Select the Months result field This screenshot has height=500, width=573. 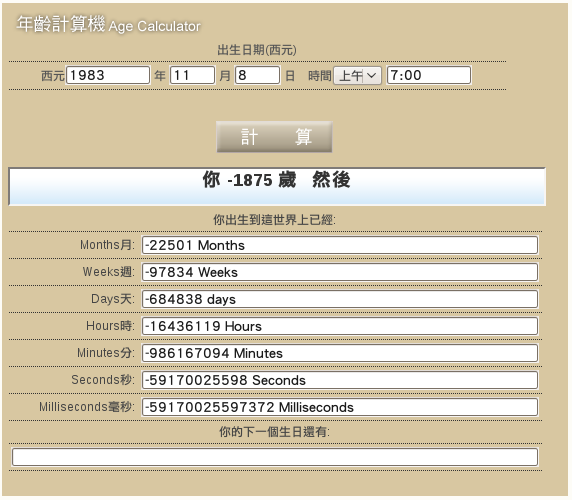pyautogui.click(x=340, y=245)
